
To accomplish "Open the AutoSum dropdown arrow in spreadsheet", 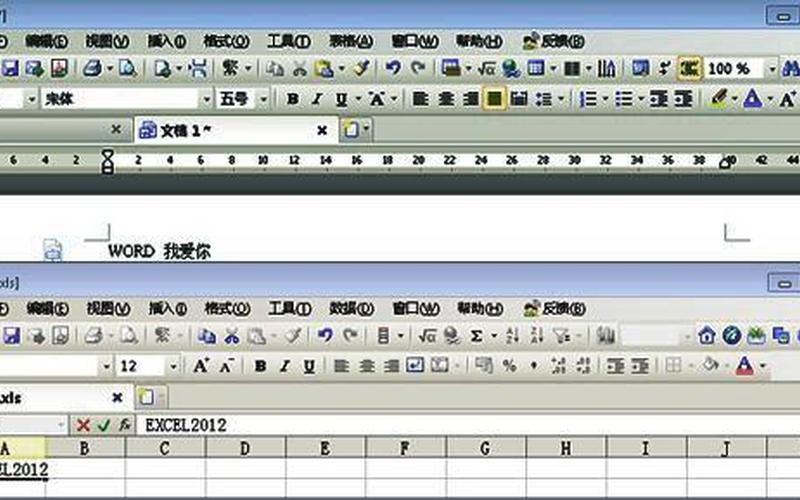I will (x=494, y=336).
